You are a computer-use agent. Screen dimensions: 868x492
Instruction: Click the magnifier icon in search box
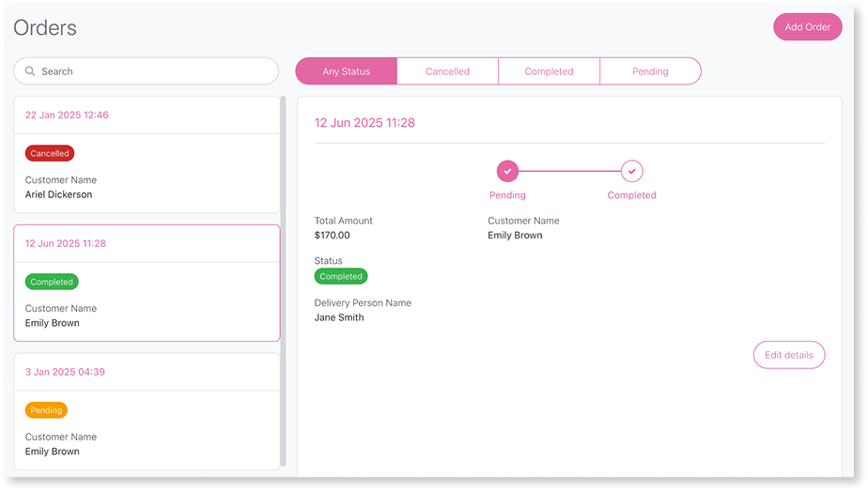(x=30, y=71)
